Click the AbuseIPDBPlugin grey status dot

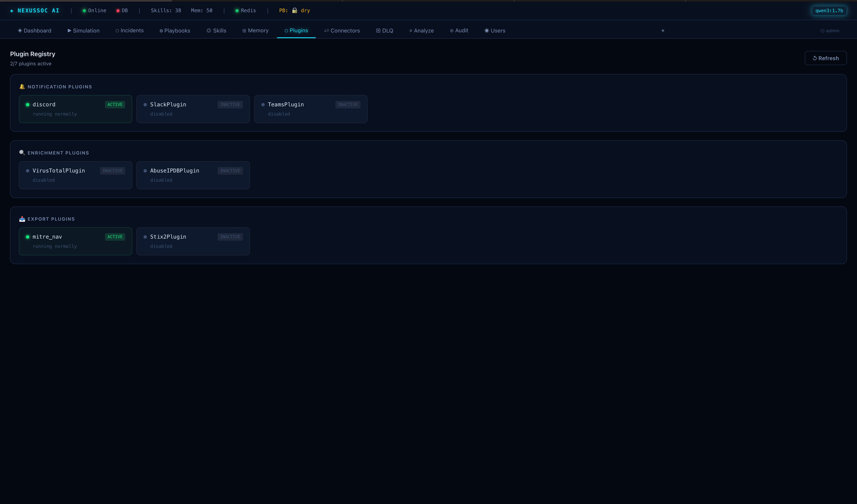click(x=145, y=171)
